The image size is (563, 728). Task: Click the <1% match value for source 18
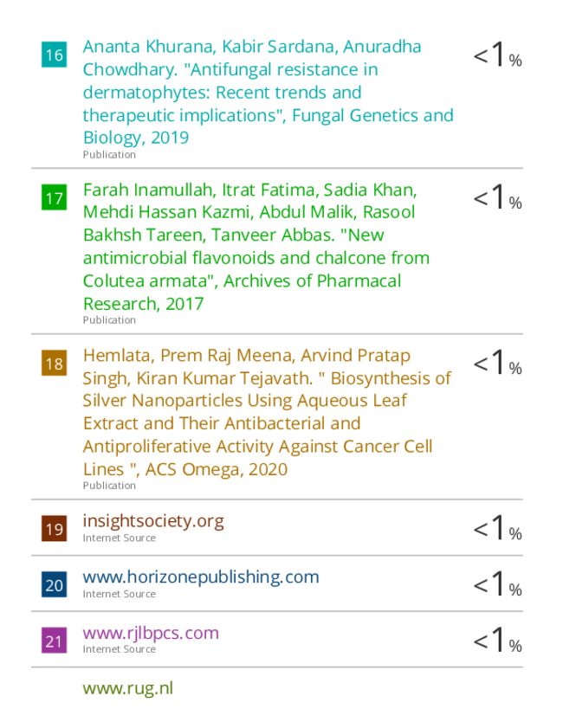click(x=497, y=363)
